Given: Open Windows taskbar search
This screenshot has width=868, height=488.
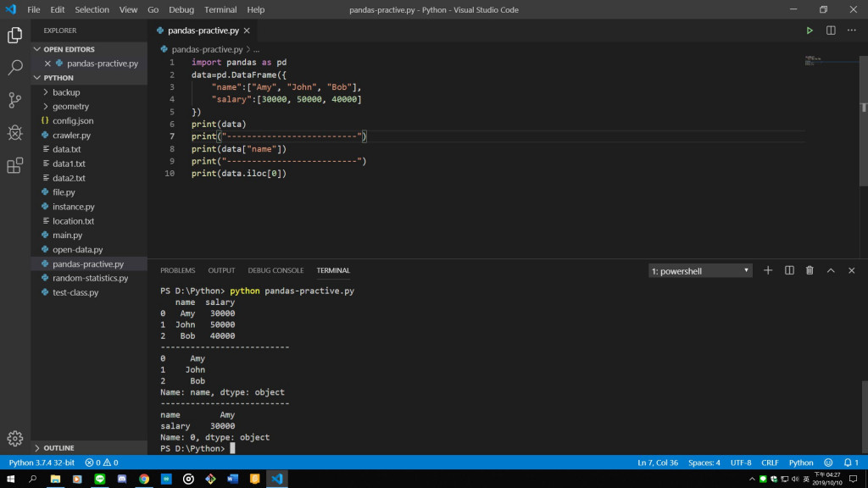Looking at the screenshot, I should (33, 480).
